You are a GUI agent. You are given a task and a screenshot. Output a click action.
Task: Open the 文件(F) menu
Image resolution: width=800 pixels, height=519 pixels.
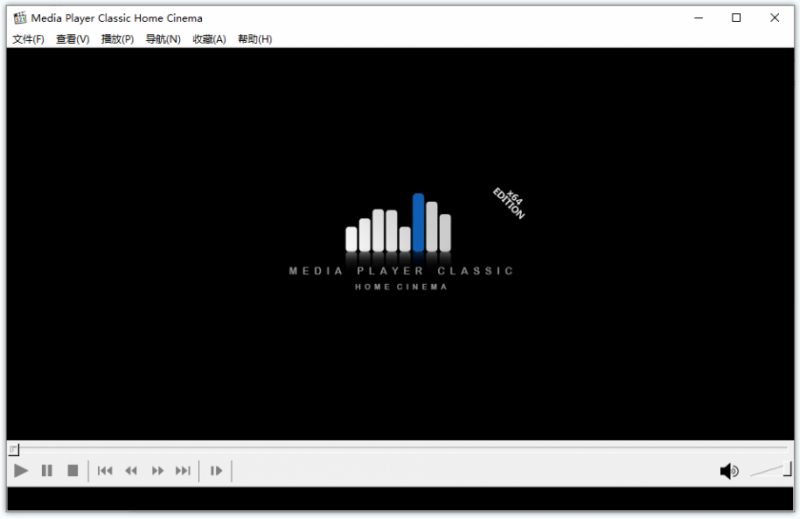[28, 39]
